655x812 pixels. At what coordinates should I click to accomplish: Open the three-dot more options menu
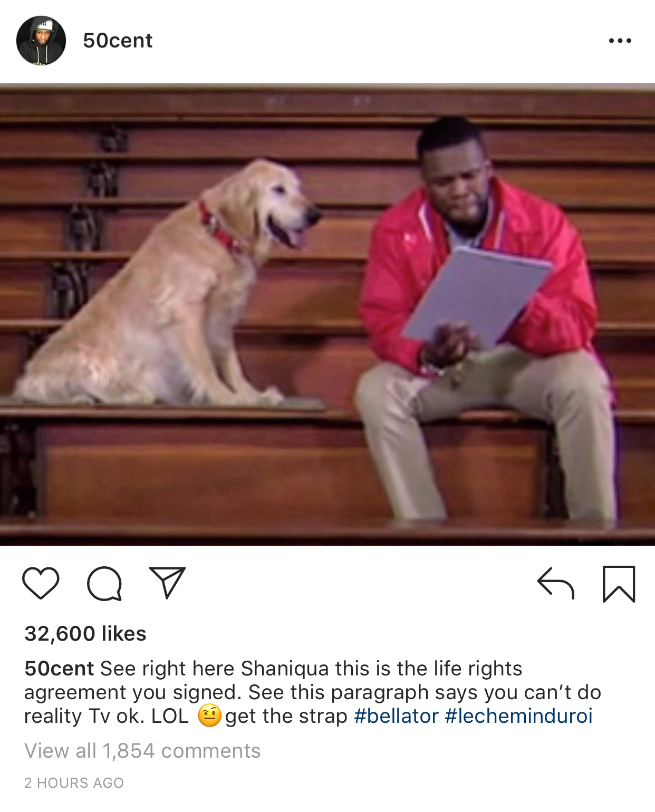(620, 41)
